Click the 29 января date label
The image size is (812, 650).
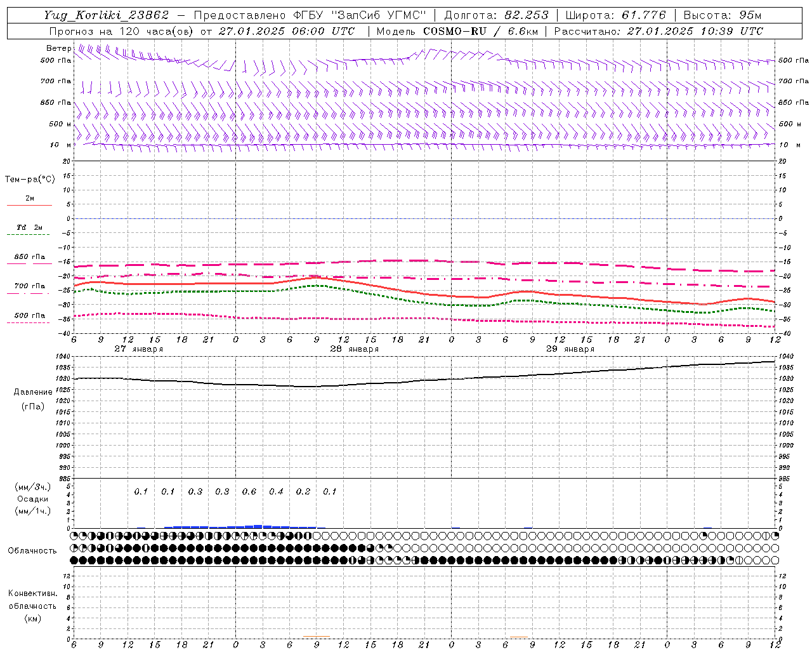point(570,349)
